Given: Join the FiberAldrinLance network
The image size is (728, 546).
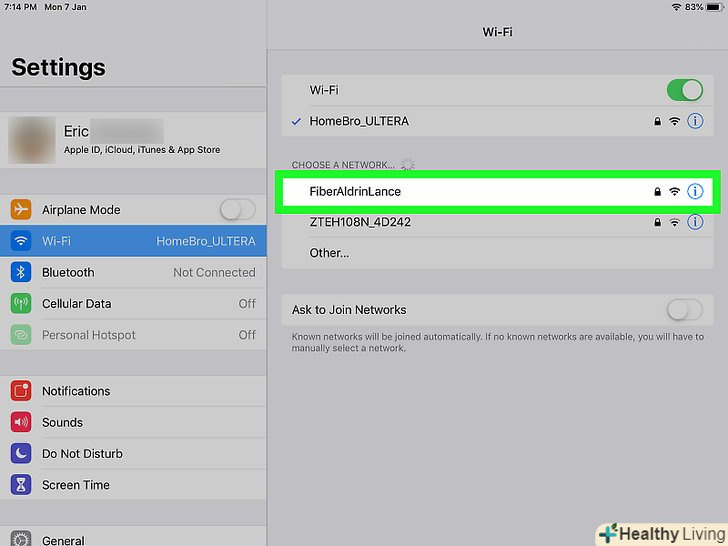Looking at the screenshot, I should tap(497, 191).
